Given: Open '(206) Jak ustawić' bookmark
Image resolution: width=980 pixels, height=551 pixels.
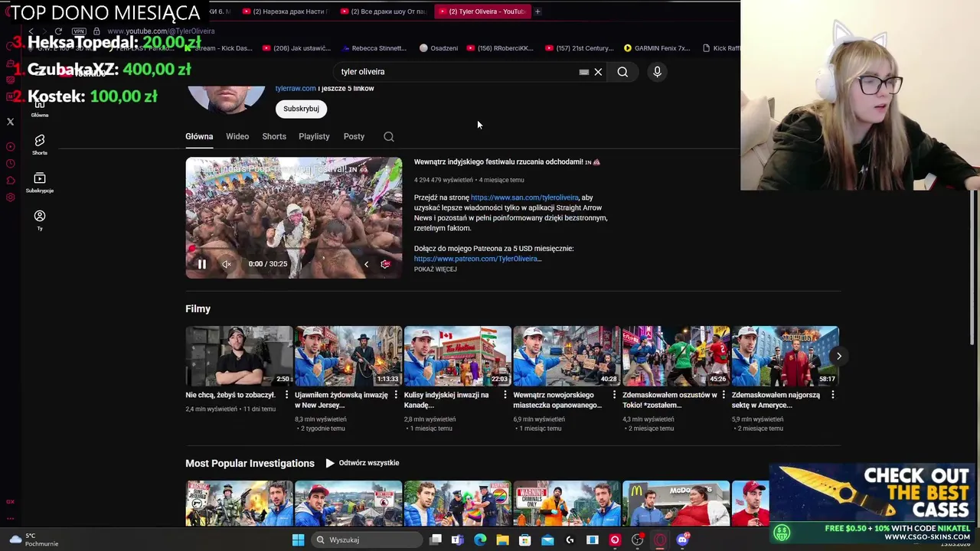Looking at the screenshot, I should pos(296,48).
